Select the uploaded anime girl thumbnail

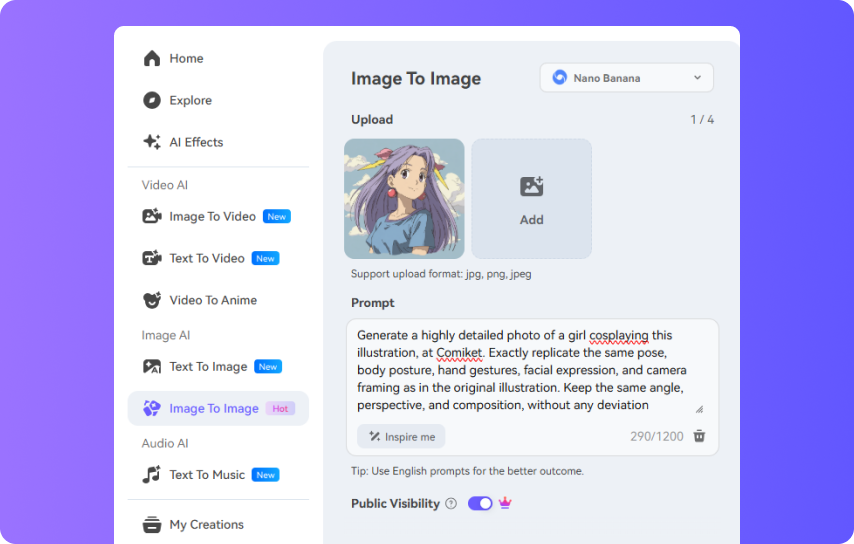pyautogui.click(x=404, y=199)
